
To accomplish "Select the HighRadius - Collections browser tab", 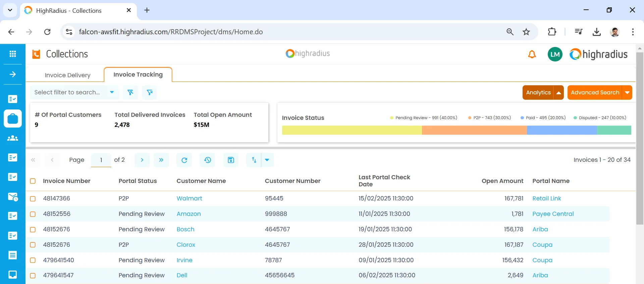I will tap(78, 10).
